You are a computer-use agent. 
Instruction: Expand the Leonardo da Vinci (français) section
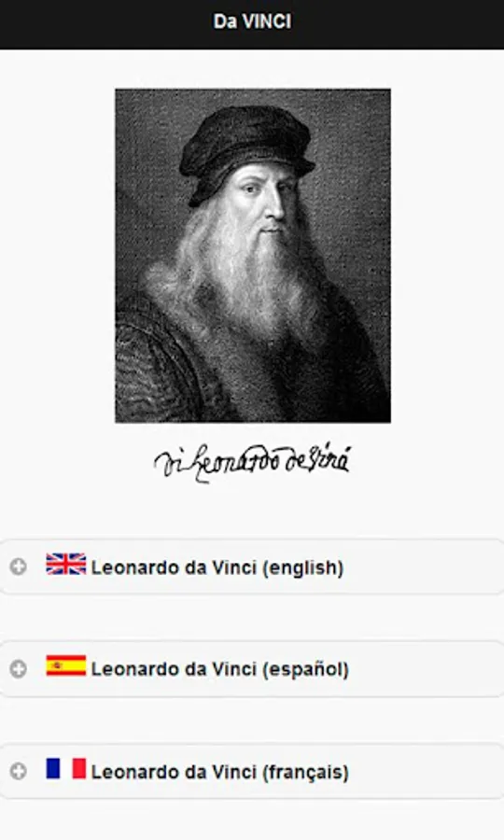click(x=252, y=771)
